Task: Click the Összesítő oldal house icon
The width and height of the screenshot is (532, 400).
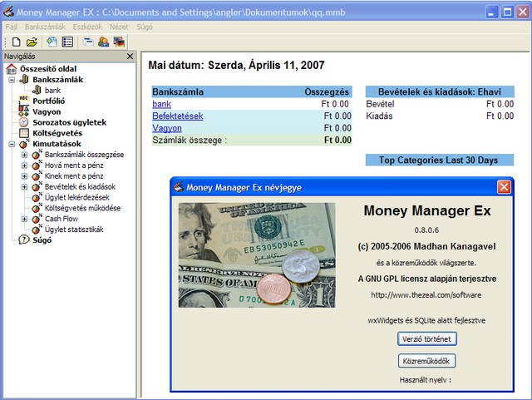Action: pos(11,69)
